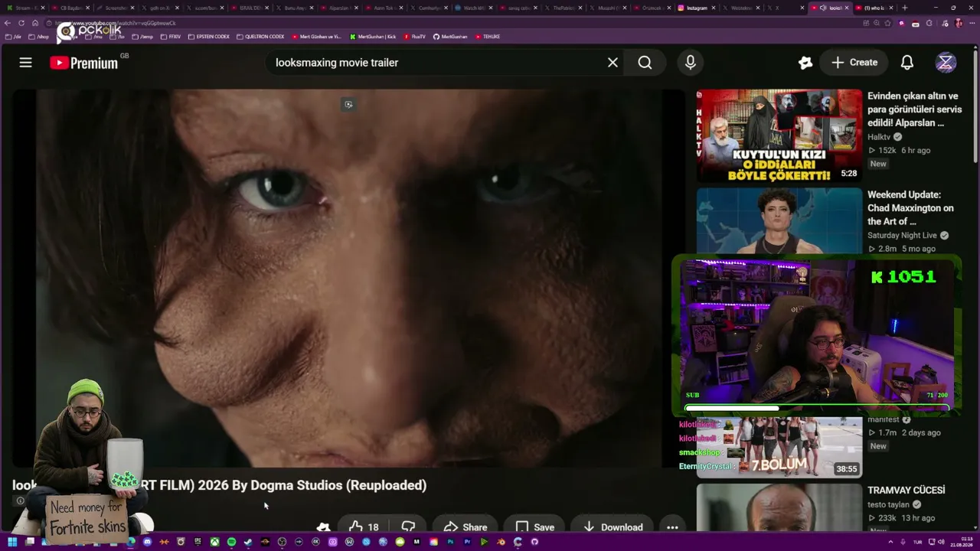Open the 'QUELTRON CODEX' bookmark folder
The height and width of the screenshot is (551, 980).
pos(260,37)
